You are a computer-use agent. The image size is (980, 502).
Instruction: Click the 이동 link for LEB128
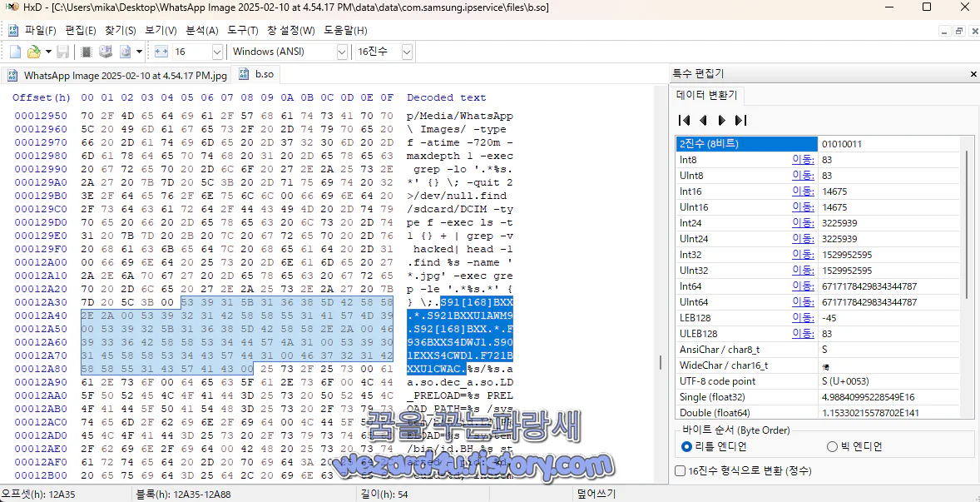click(x=803, y=318)
